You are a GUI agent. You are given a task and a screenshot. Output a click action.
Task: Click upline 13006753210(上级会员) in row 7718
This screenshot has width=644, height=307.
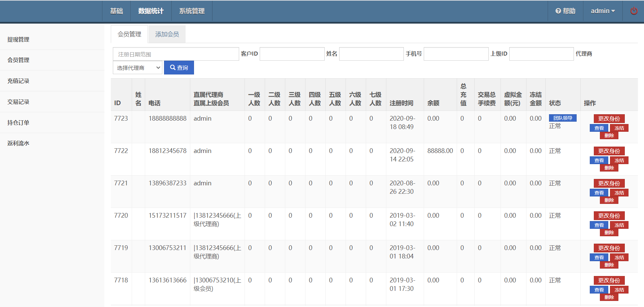pos(217,284)
